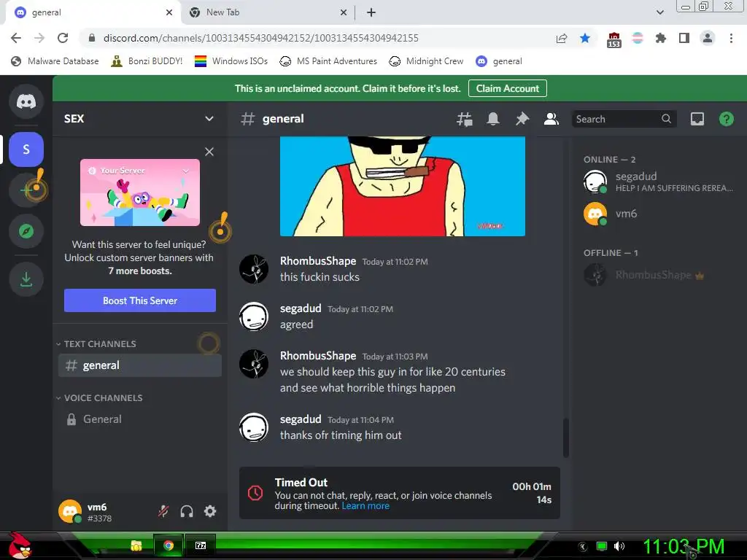
Task: Click in the Search field
Action: (x=624, y=119)
